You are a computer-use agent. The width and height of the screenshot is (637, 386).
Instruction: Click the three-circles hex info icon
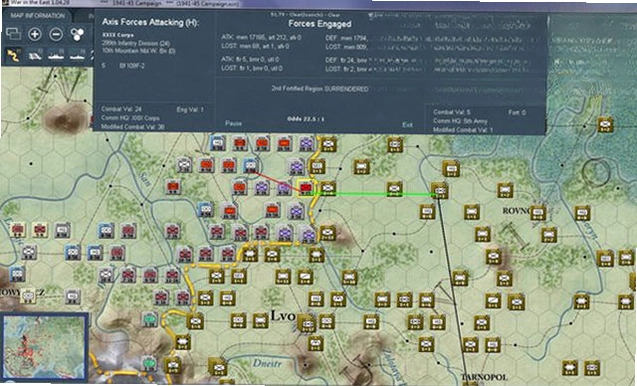pos(77,35)
